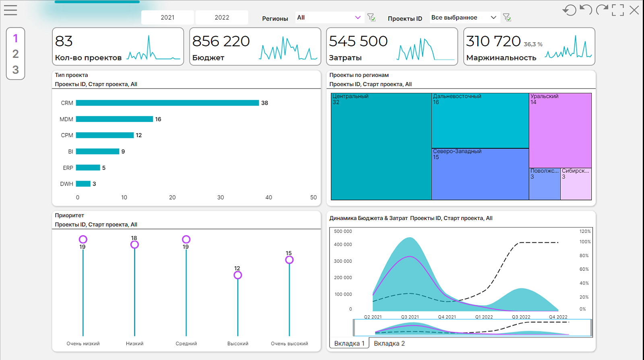Go to page 1 in the side navigator
Viewport: 644px width, 360px height.
tap(16, 38)
